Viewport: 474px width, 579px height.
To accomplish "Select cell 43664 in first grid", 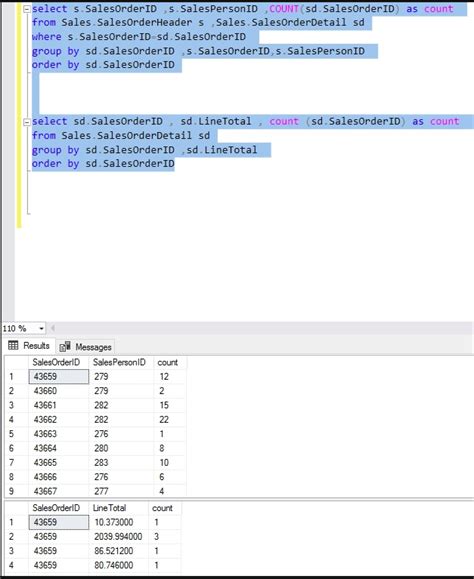I will click(x=58, y=448).
